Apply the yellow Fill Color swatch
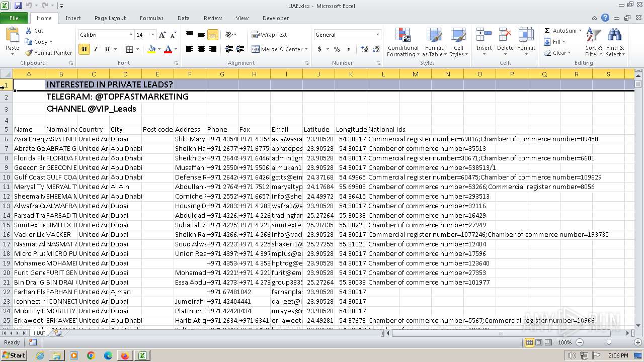Image resolution: width=644 pixels, height=362 pixels. point(151,49)
